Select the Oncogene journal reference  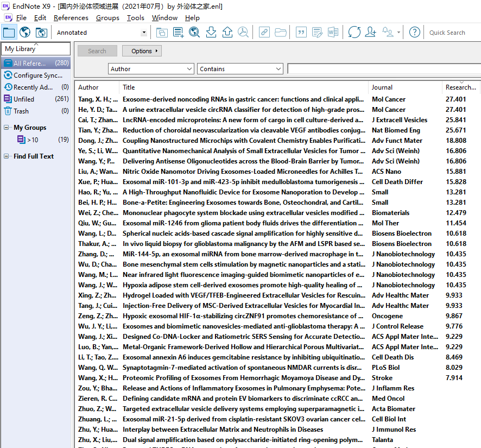coord(277,316)
